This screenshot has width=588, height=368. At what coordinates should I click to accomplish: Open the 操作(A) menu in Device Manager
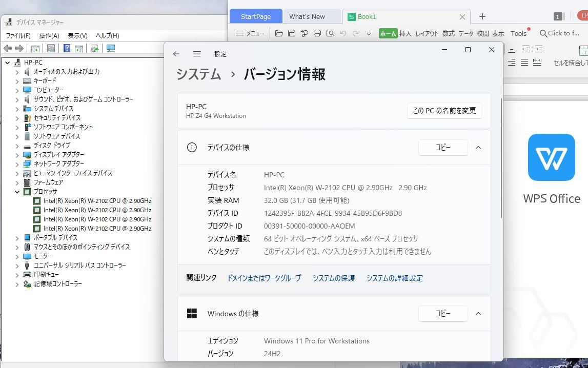pos(49,35)
